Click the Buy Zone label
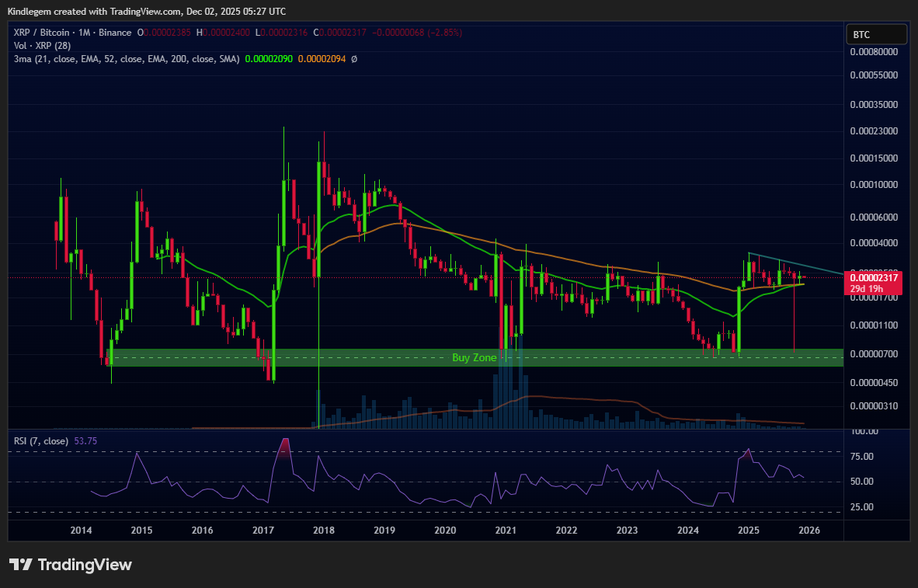Image resolution: width=918 pixels, height=588 pixels. [x=475, y=357]
